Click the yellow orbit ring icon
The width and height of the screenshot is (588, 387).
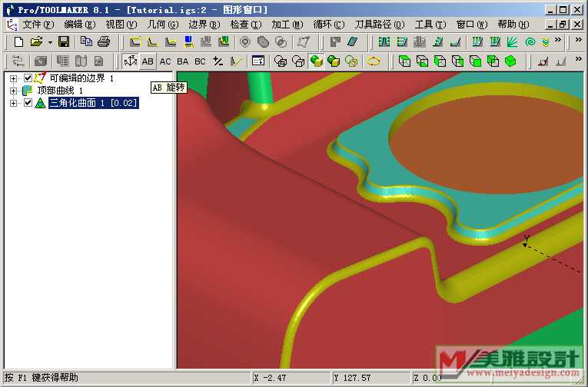click(x=373, y=61)
